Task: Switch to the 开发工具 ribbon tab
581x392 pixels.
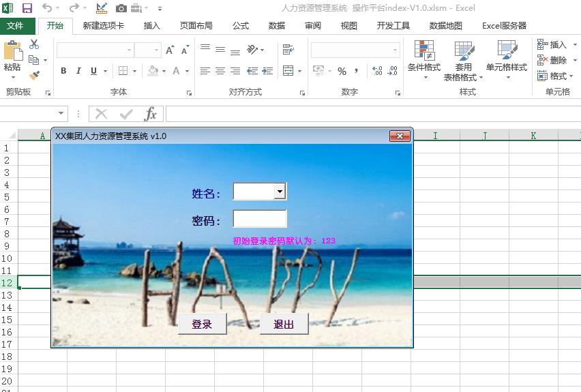Action: 393,26
